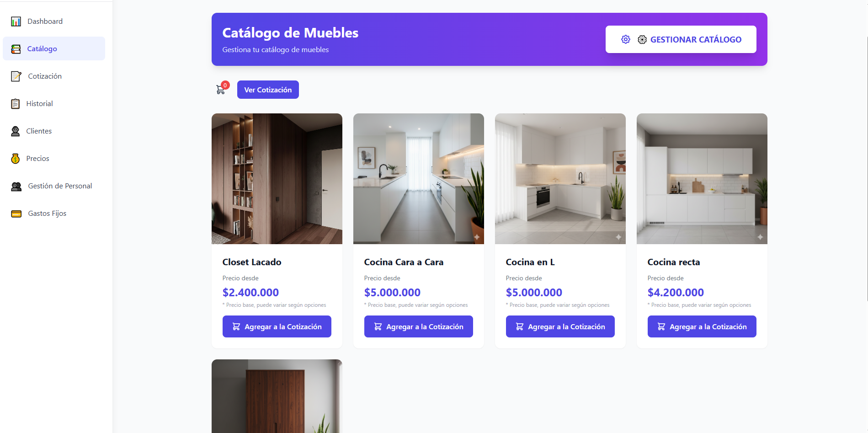The image size is (868, 433).
Task: Add Closet Lacado to the quotation
Action: coord(277,326)
